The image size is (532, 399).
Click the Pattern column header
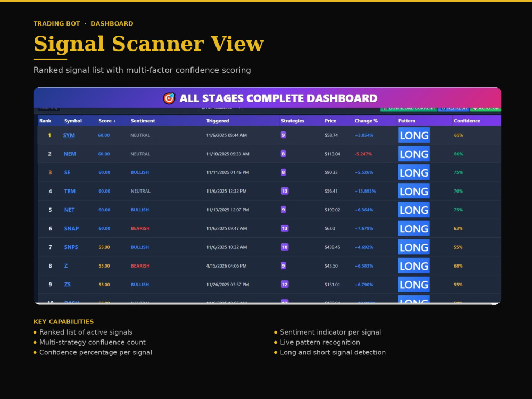(407, 121)
